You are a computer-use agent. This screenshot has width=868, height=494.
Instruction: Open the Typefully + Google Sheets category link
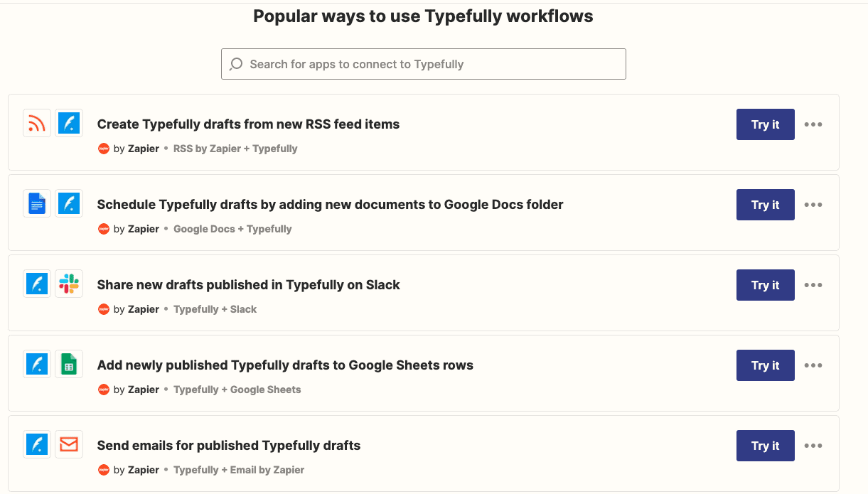(x=237, y=390)
